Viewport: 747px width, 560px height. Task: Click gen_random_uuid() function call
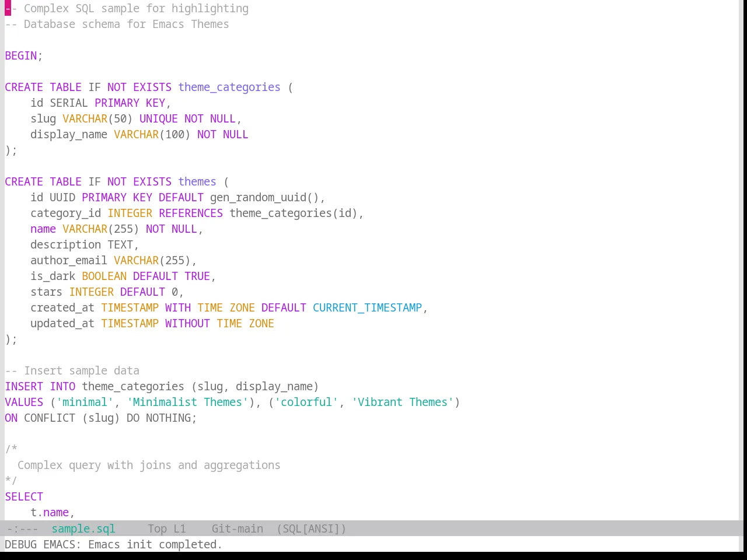tap(264, 197)
